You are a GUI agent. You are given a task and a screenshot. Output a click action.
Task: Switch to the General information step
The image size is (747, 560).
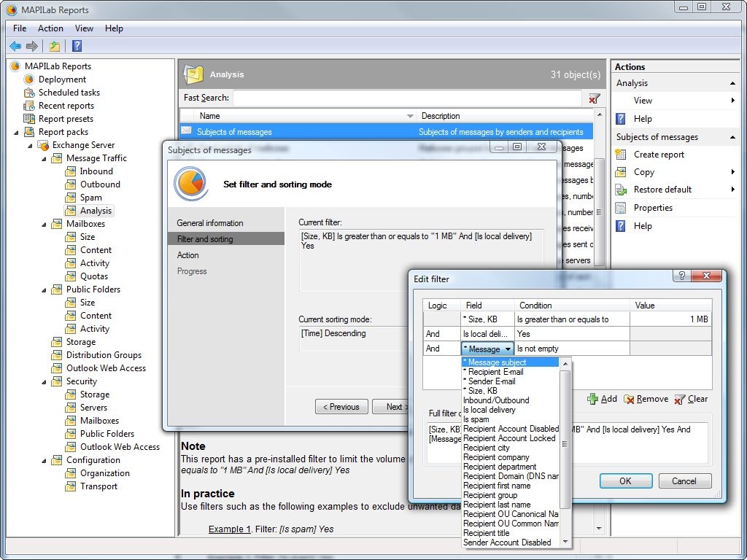(x=210, y=223)
